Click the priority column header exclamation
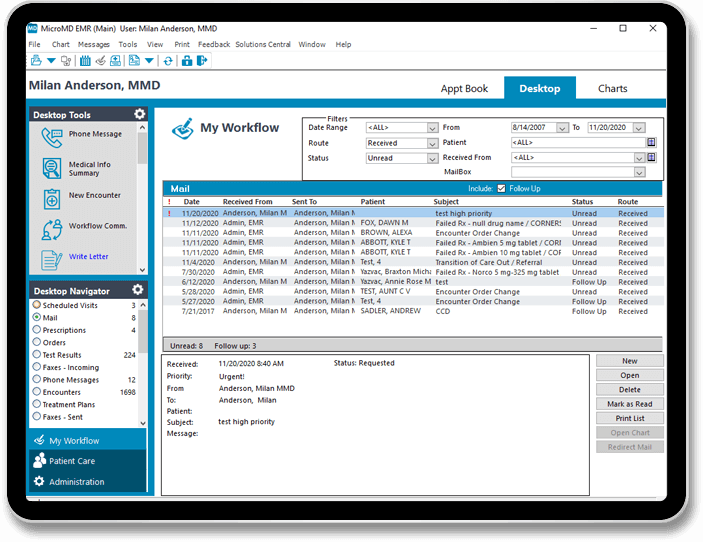This screenshot has height=542, width=703. click(169, 202)
